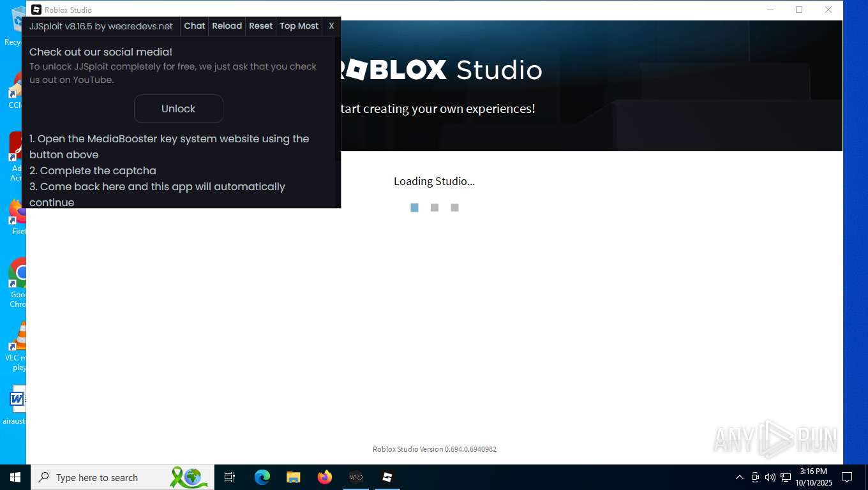
Task: Select the Adobe Acrobat desktop icon
Action: [x=17, y=156]
